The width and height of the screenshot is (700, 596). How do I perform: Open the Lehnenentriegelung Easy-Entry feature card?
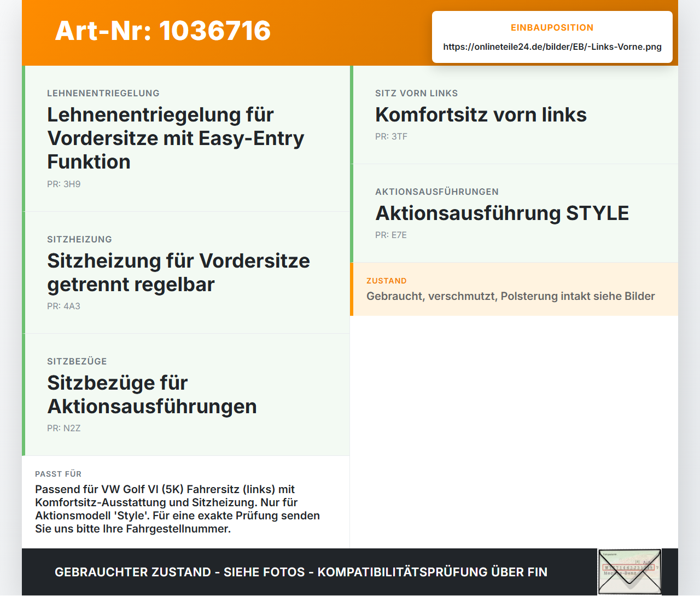click(x=186, y=138)
